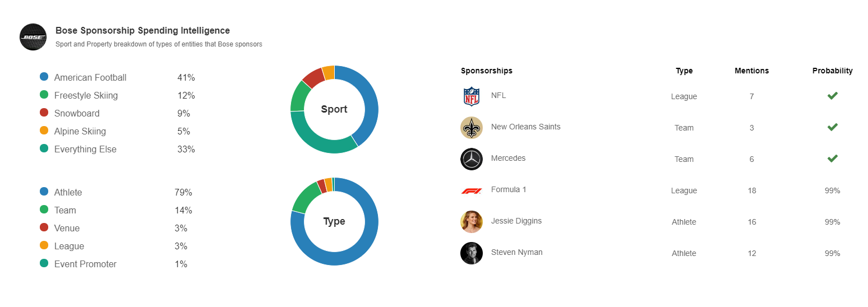Image resolution: width=868 pixels, height=307 pixels.
Task: Select the Snowboard red legend dot
Action: [x=44, y=113]
